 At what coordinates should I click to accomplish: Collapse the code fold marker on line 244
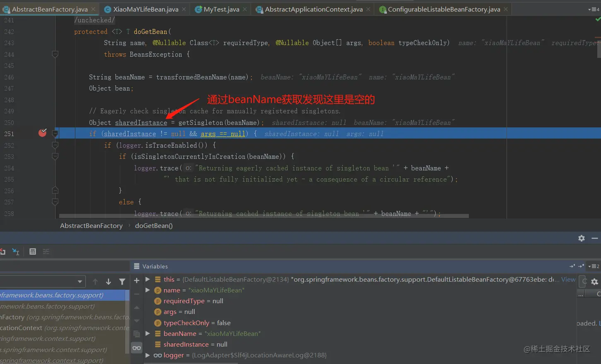(55, 54)
